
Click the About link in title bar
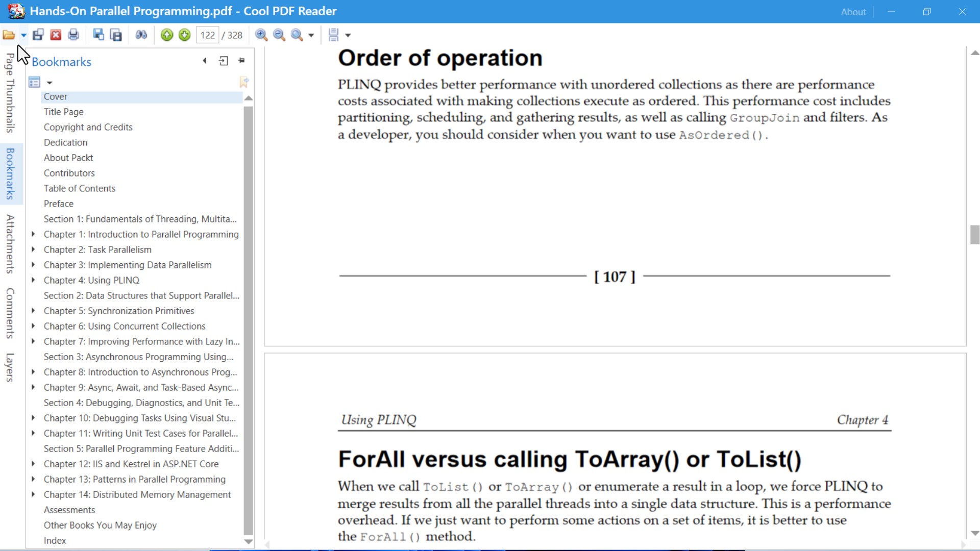(853, 12)
